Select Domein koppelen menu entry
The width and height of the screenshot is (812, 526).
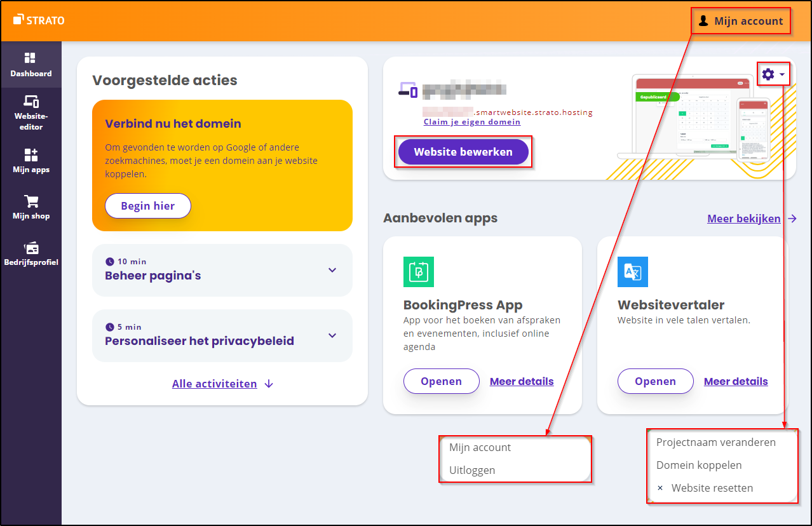699,465
